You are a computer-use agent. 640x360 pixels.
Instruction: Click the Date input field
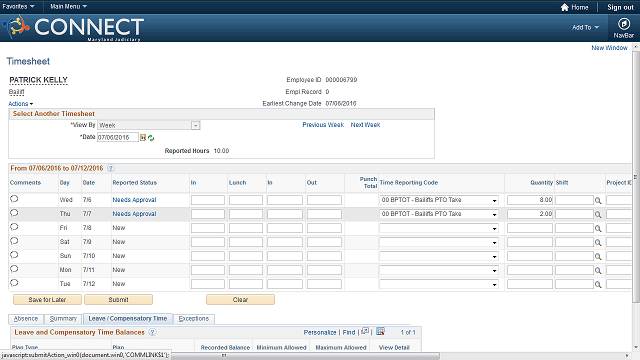[118, 138]
